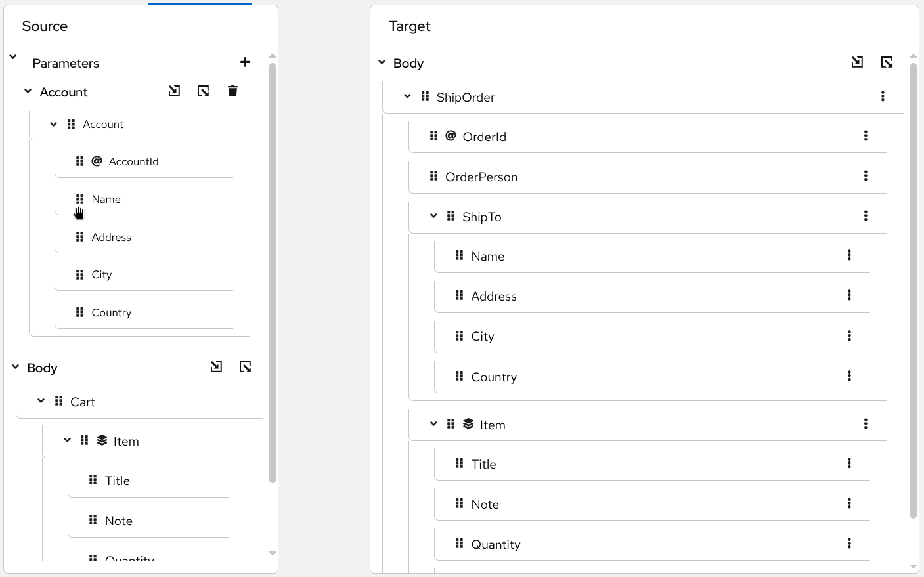Collapse the Cart node in Source

click(41, 401)
